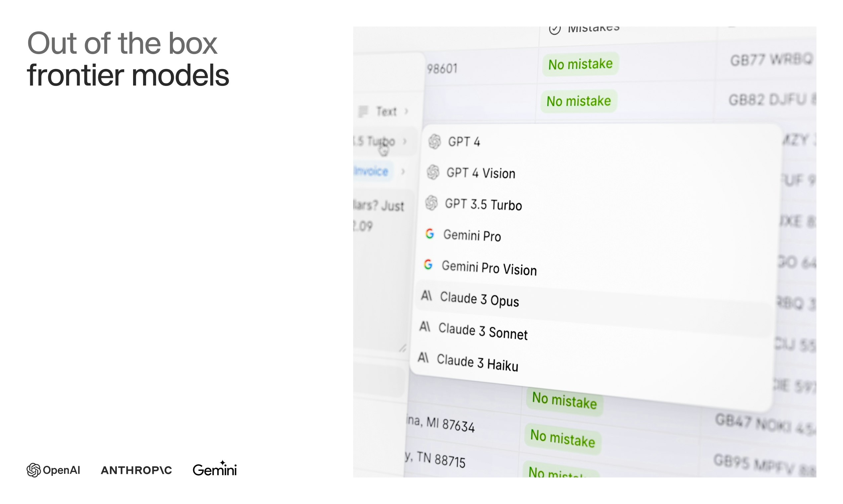This screenshot has height=504, width=843.
Task: Click the Anthropic icon beside Claude 3 Sonnet
Action: click(x=425, y=327)
